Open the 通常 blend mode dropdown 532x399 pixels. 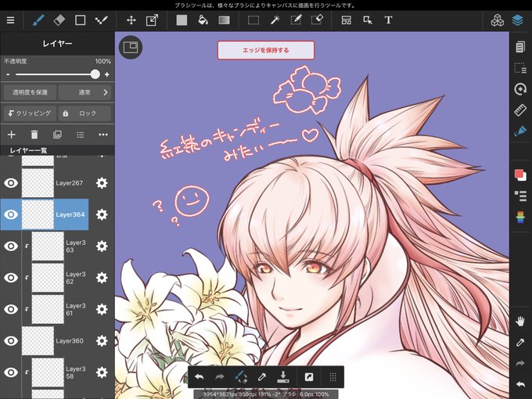click(84, 92)
